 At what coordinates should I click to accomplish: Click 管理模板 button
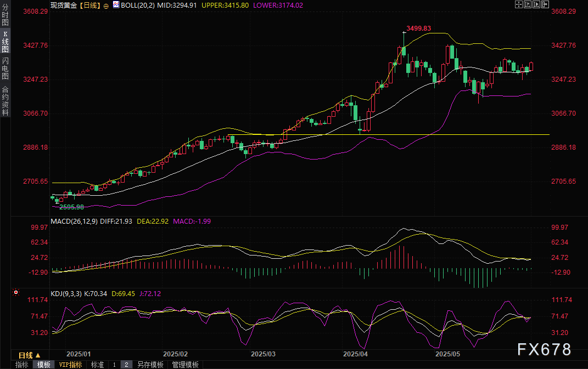click(x=186, y=365)
